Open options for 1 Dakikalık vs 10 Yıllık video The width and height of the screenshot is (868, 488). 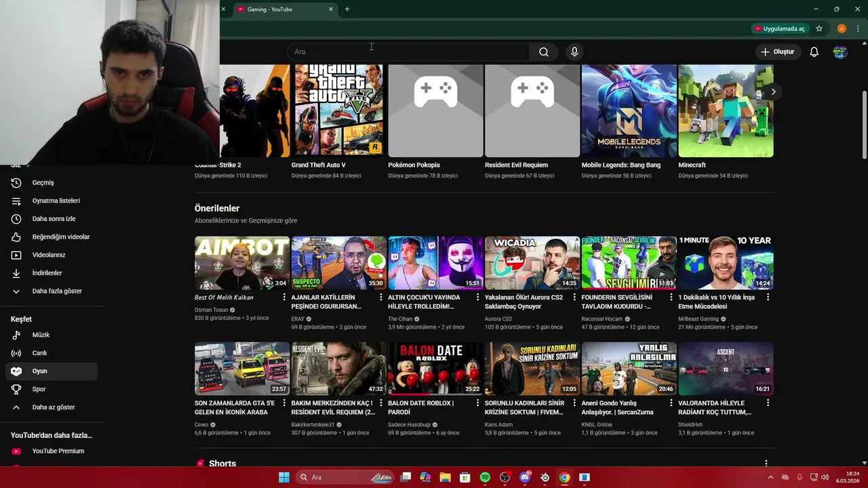pos(768,298)
